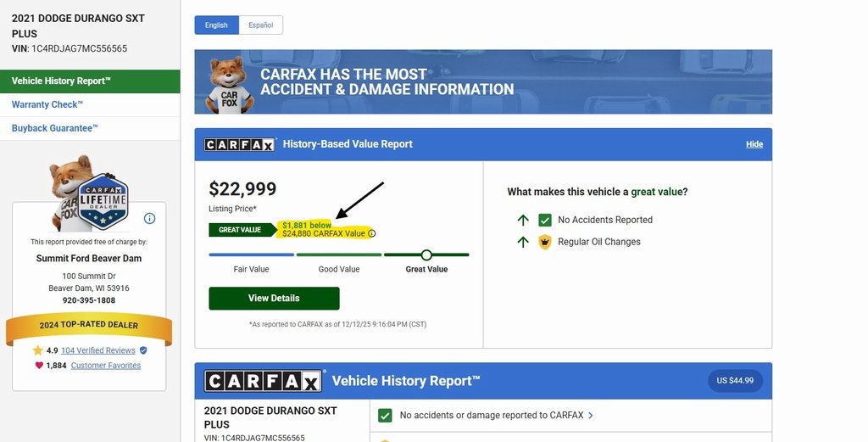868x442 pixels.
Task: Click the Car Fox mascot in banner
Action: [229, 85]
